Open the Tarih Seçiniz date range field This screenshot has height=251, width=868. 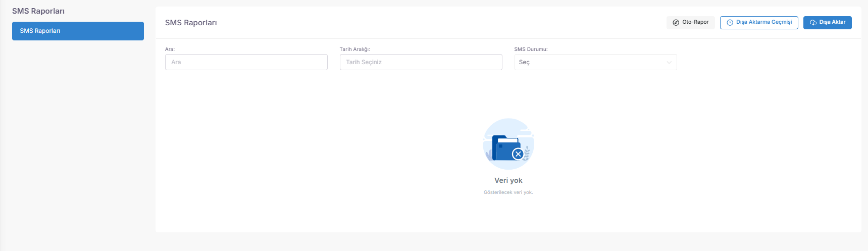421,62
